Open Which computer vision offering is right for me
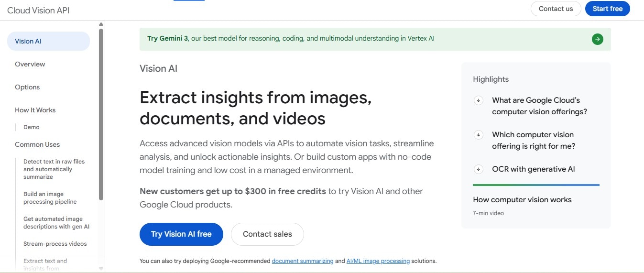 click(x=534, y=141)
